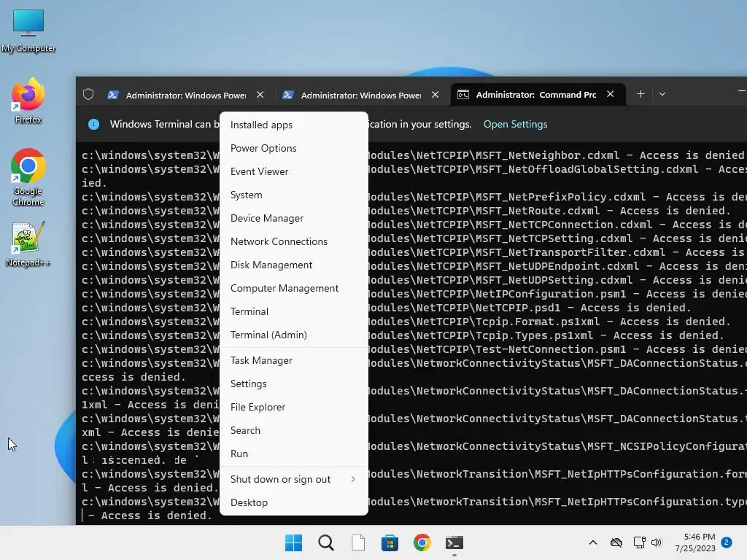Expand Shut down or sign out submenu

pos(294,480)
